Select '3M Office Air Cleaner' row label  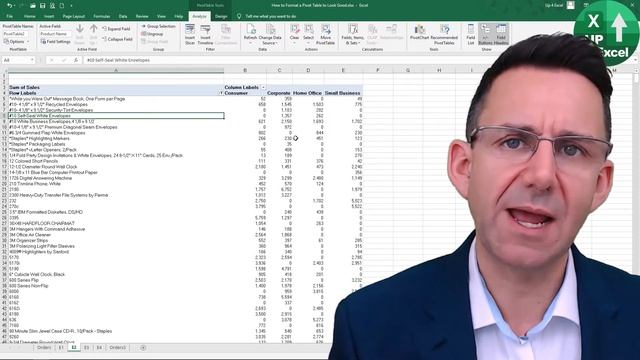(116, 235)
